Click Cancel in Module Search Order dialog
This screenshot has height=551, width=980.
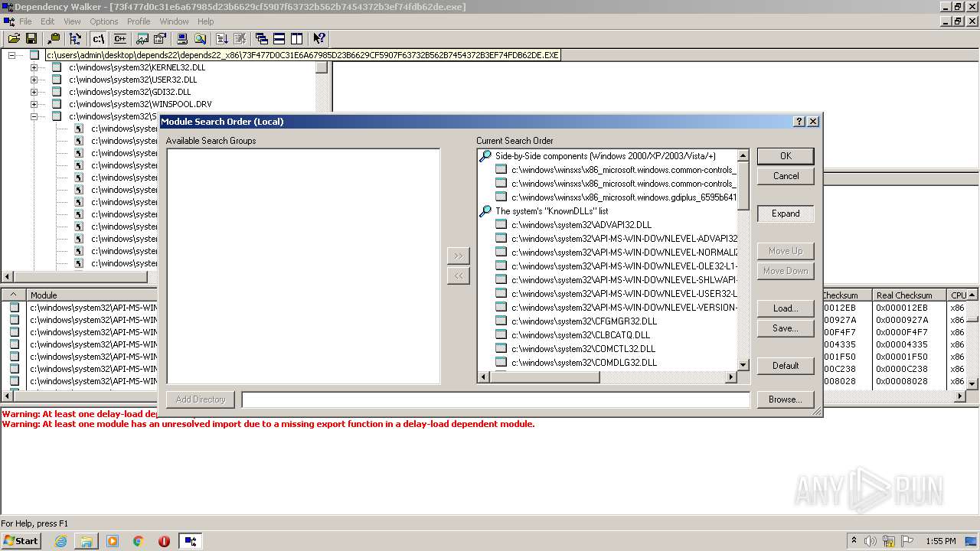coord(786,176)
